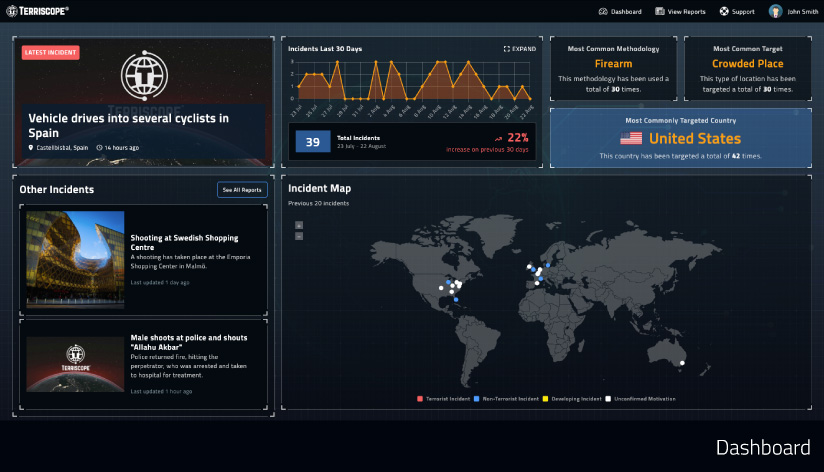The image size is (824, 472).
Task: Click the Castellbisbal, Spain location text
Action: point(62,148)
